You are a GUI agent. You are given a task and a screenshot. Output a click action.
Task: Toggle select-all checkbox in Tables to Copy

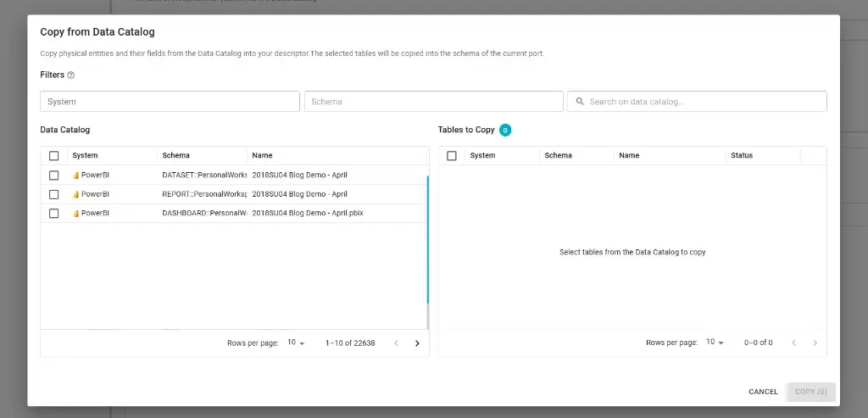tap(452, 155)
